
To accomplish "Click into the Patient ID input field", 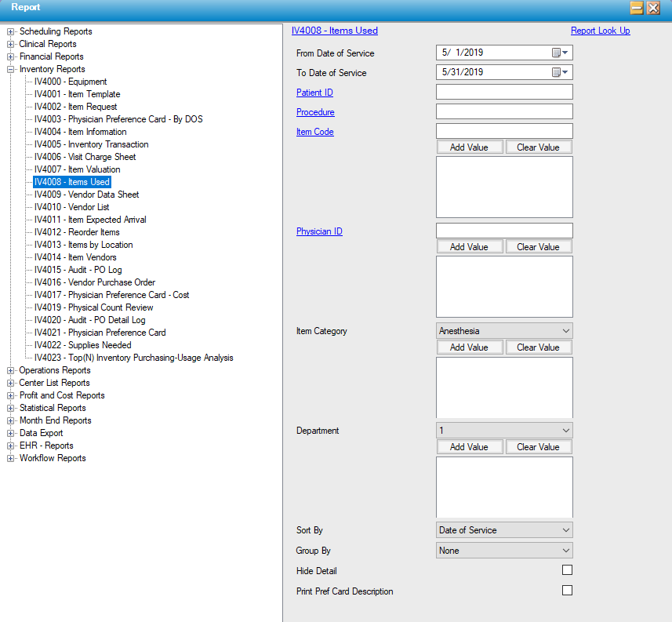I will click(503, 93).
